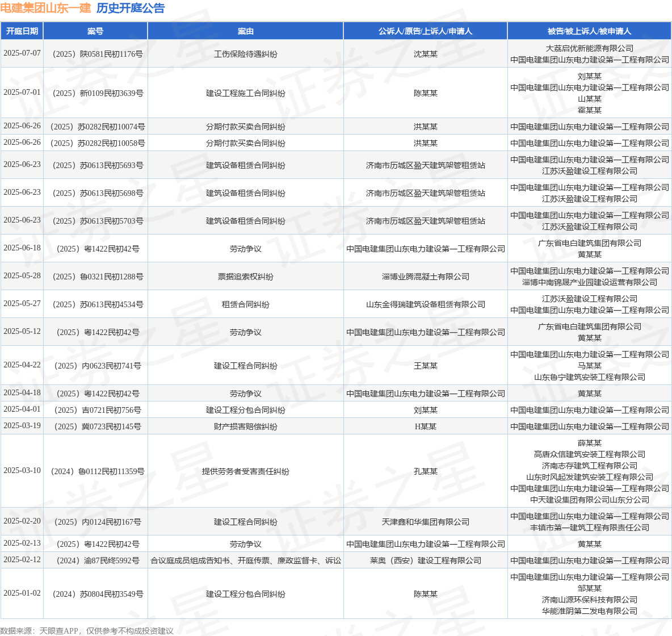Screen dimensions: 672x636
Task: Click defendant 华能淮阴第二发电有限公司
Action: [x=589, y=612]
